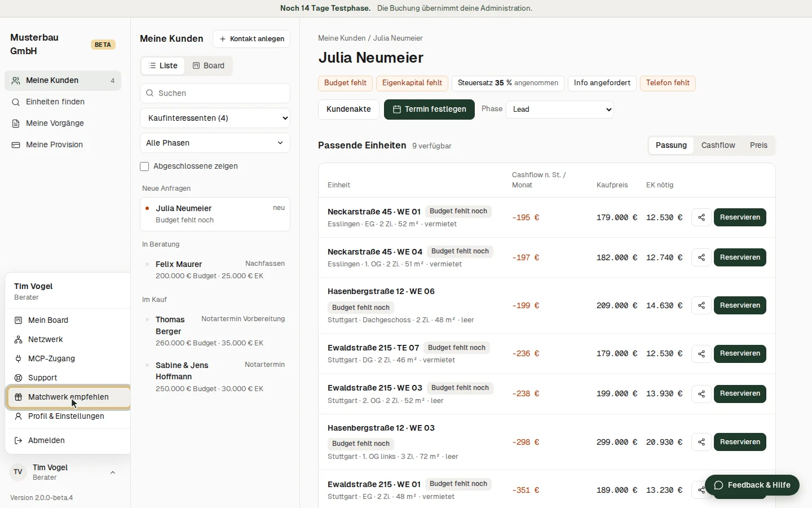Select customer Thomas Berger
Image resolution: width=812 pixels, height=508 pixels.
(x=215, y=331)
